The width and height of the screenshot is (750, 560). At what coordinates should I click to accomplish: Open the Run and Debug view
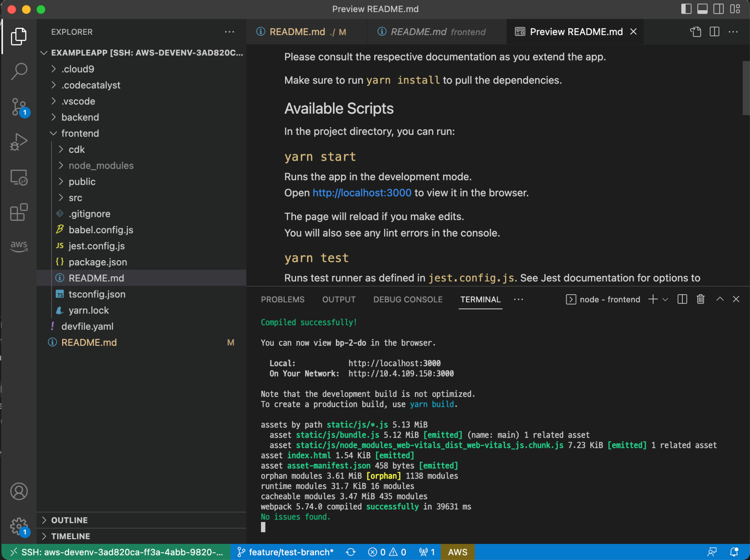[19, 142]
